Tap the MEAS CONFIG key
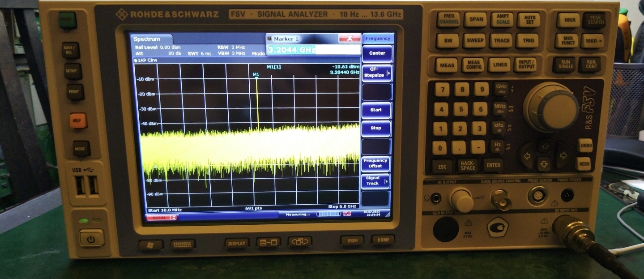 point(473,65)
